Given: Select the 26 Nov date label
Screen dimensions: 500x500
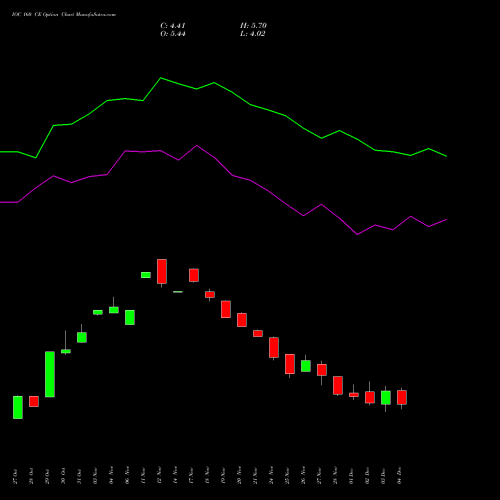Looking at the screenshot, I should tap(303, 476).
